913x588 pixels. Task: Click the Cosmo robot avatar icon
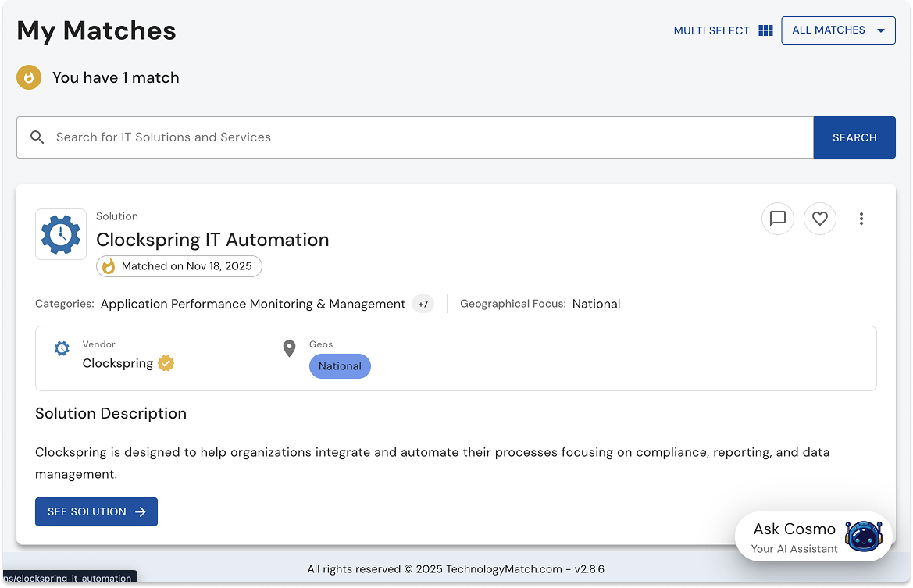(x=864, y=536)
